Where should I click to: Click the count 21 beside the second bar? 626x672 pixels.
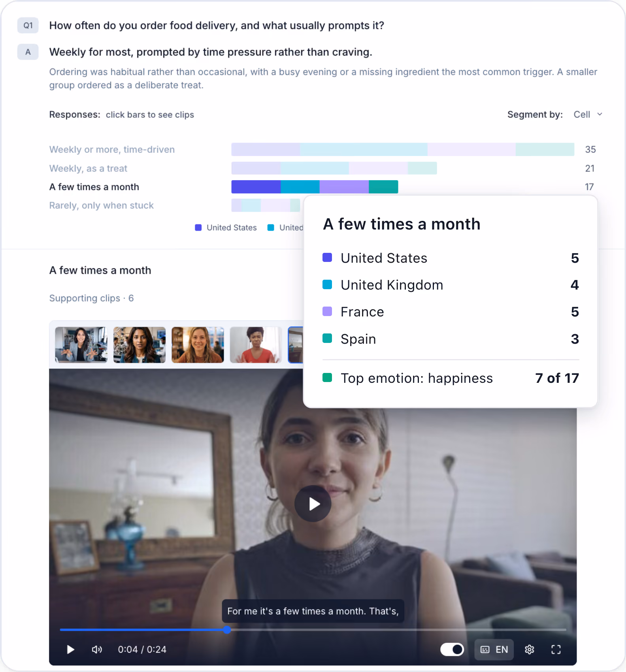click(590, 168)
